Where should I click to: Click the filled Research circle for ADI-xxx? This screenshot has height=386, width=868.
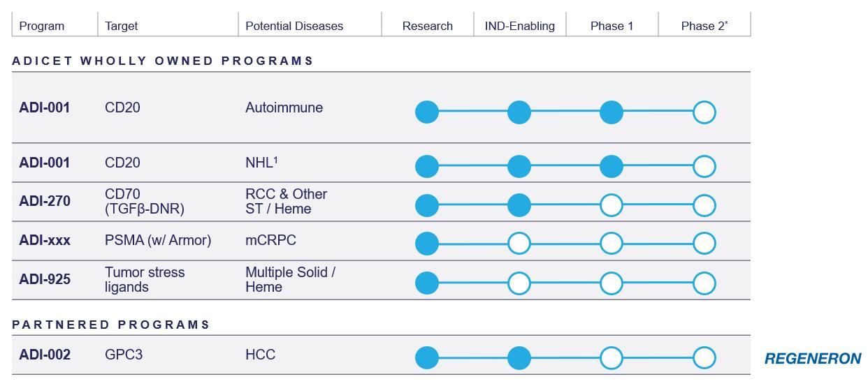click(x=426, y=244)
